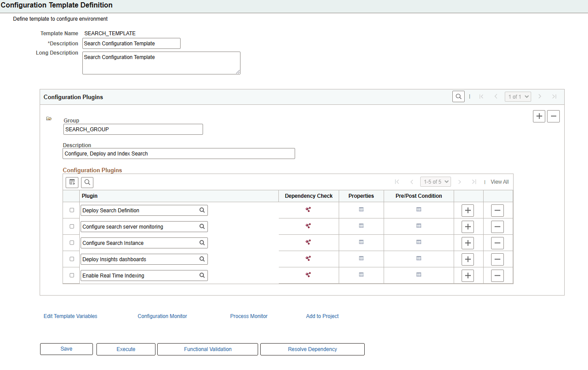Click View All in the plugins grid
The width and height of the screenshot is (588, 370).
click(499, 181)
